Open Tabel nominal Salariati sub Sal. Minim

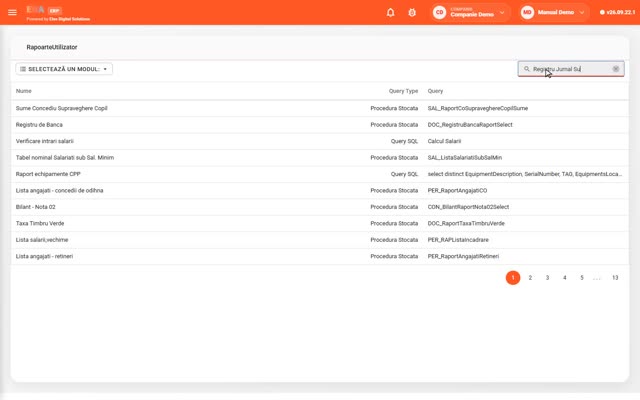65,158
